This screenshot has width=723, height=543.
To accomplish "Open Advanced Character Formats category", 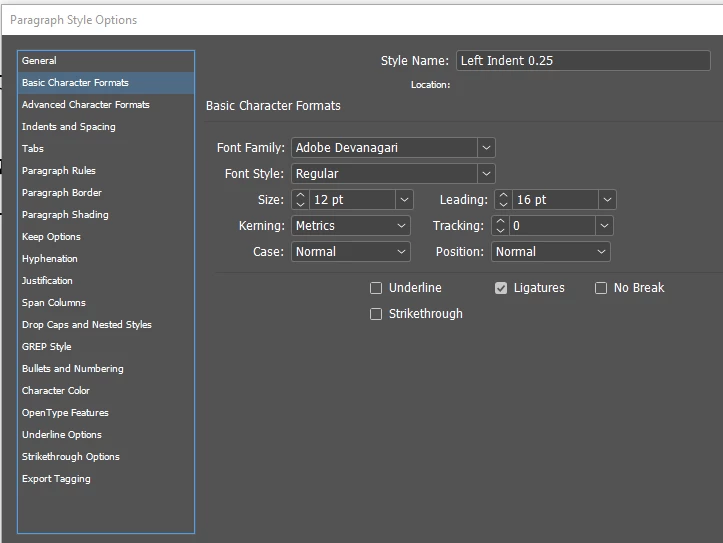I will tap(106, 105).
